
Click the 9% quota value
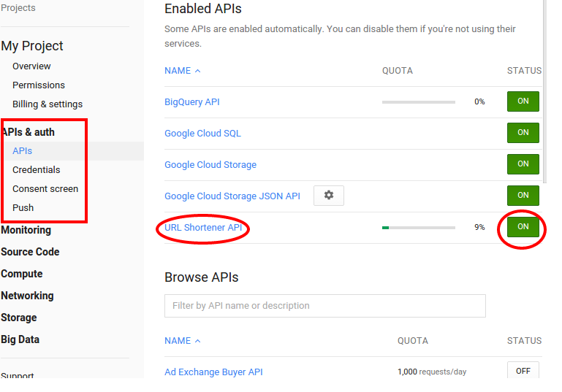479,227
